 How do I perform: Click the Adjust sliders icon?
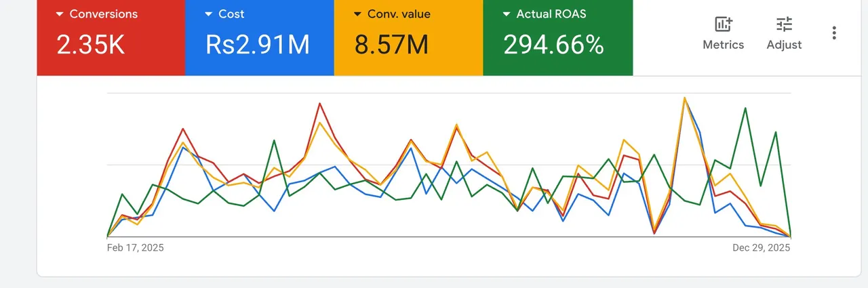click(784, 24)
